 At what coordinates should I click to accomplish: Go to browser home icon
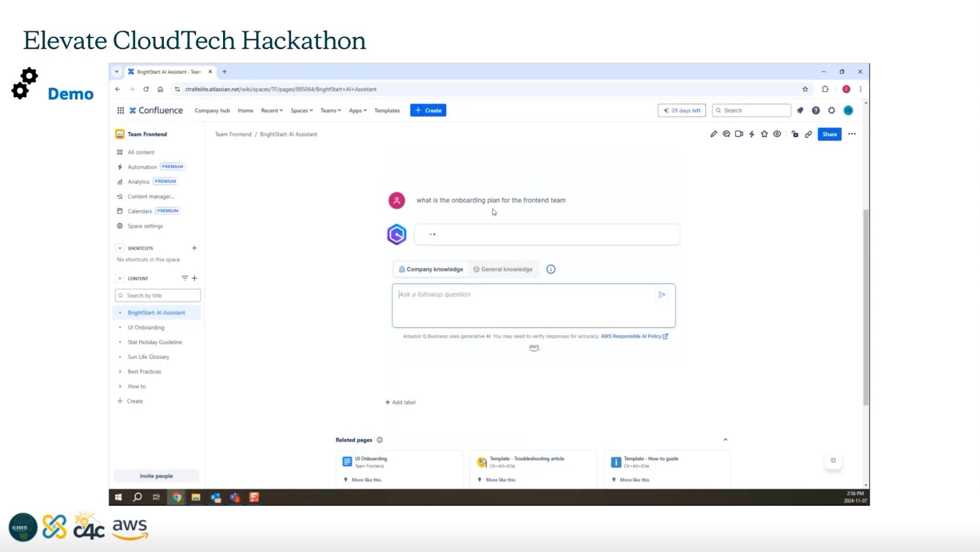[x=160, y=89]
